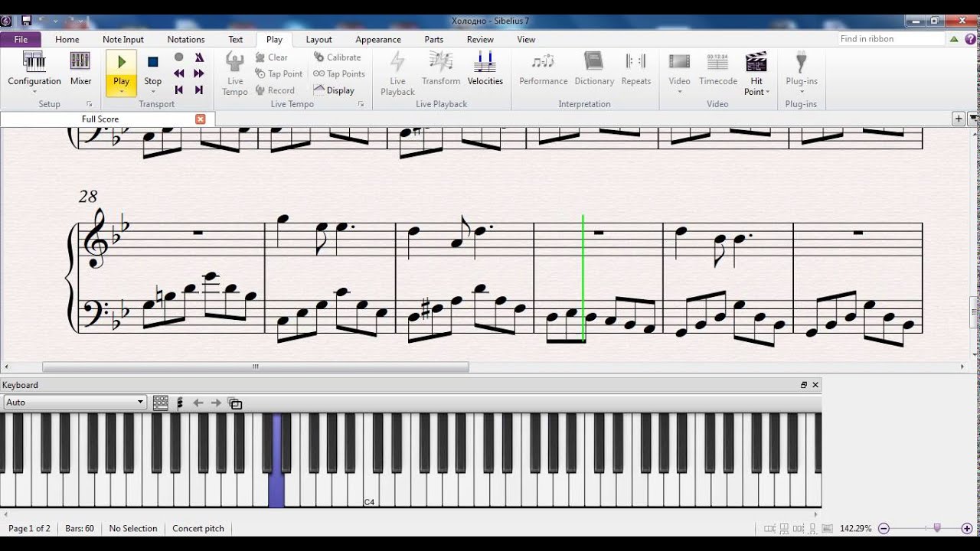Viewport: 980px width, 551px height.
Task: Click in the Find in ribbon field
Action: point(890,39)
